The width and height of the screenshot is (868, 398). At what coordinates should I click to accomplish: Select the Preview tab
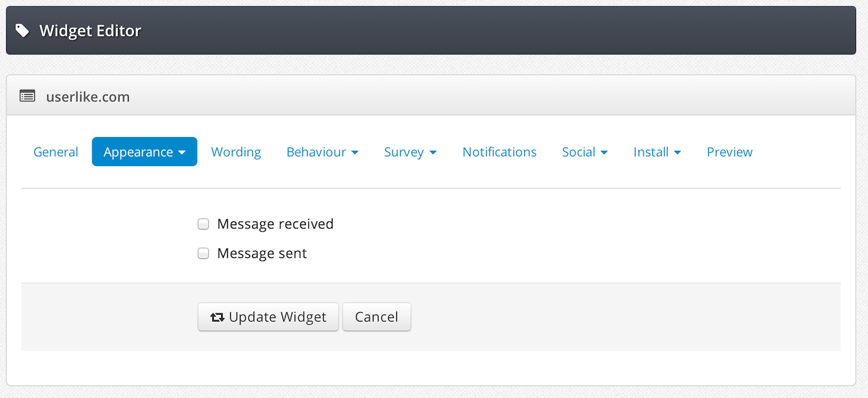(730, 152)
